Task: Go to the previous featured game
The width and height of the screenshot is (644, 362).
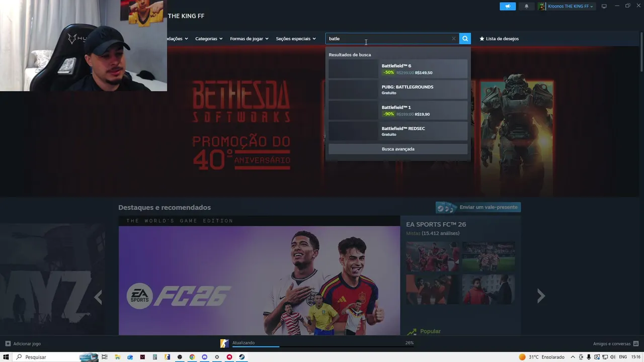Action: 98,297
